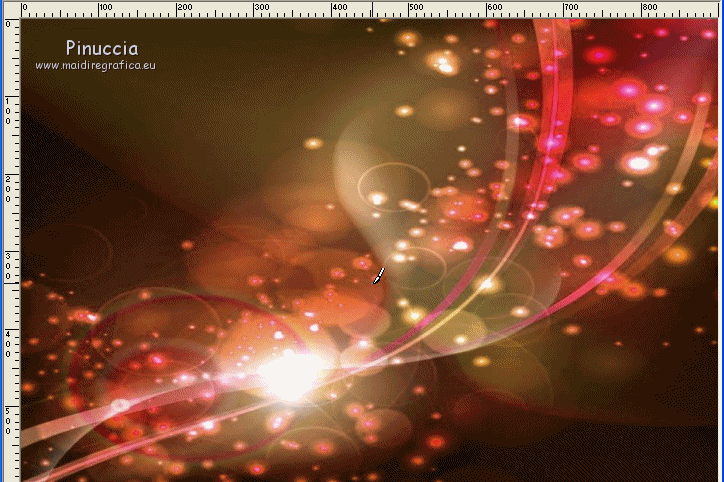Click the 200 mark on the horizontal ruler
Image resolution: width=724 pixels, height=482 pixels.
tap(185, 7)
